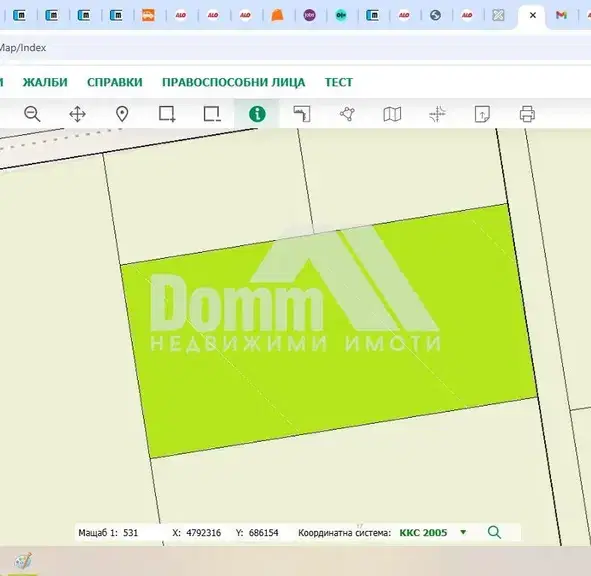Select the rectangle zoom-in tool with plus

pyautogui.click(x=167, y=114)
